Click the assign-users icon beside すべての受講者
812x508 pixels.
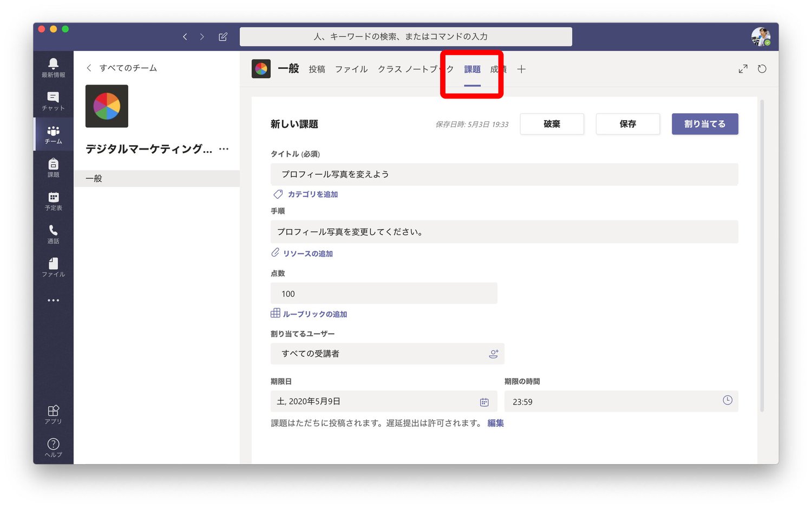(493, 354)
